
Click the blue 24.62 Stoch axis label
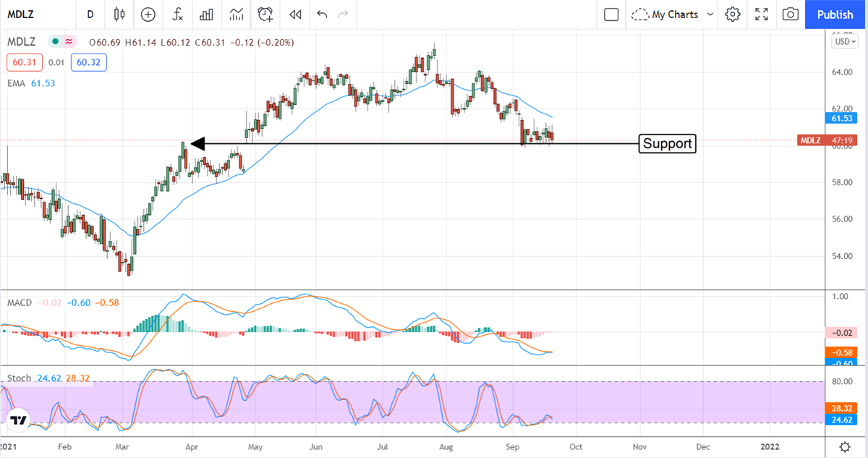[841, 420]
